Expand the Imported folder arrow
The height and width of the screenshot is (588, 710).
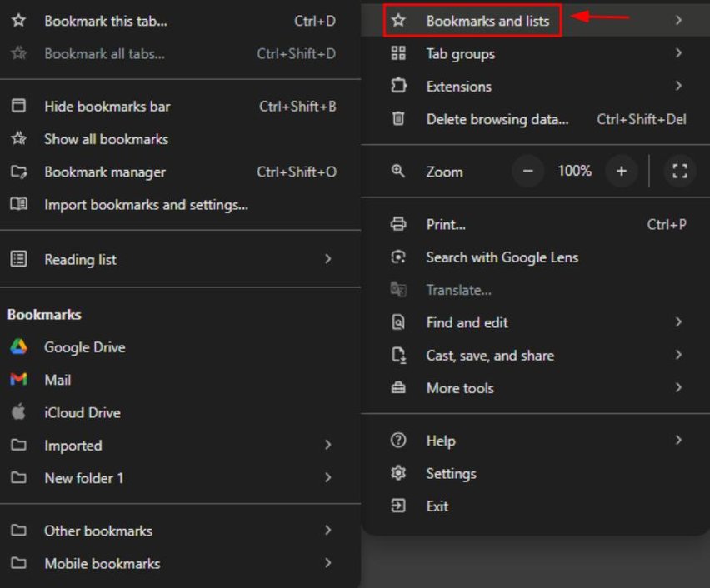328,445
